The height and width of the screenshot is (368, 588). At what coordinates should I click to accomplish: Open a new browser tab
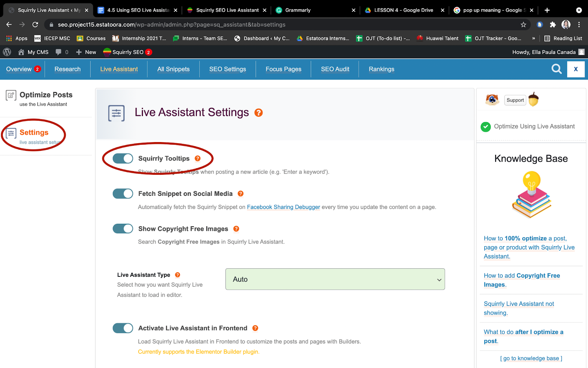click(x=547, y=10)
